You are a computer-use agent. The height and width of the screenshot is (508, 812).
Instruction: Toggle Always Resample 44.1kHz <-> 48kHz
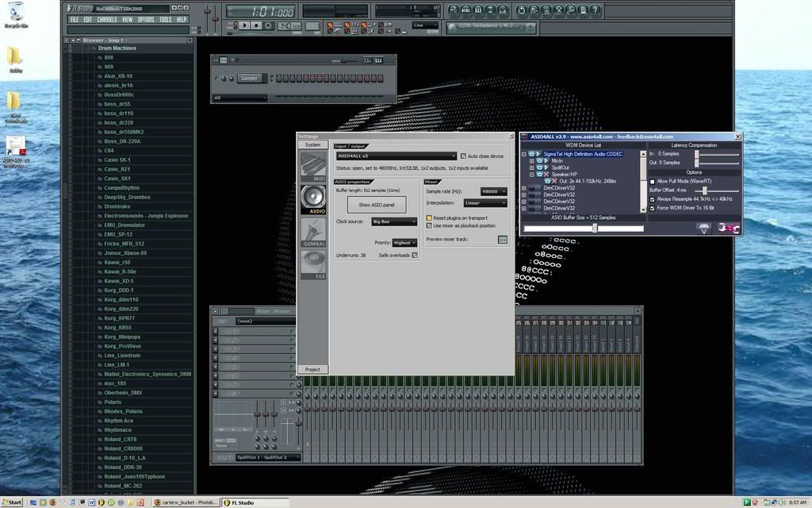pyautogui.click(x=653, y=199)
